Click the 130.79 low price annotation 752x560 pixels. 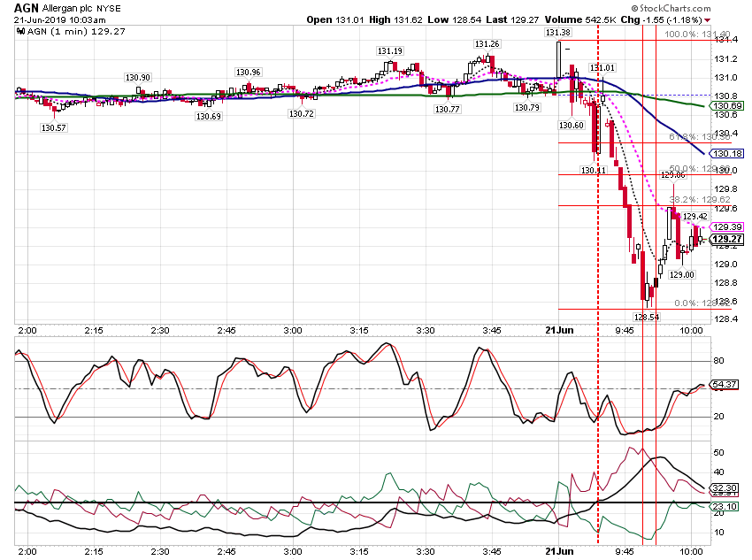[526, 108]
